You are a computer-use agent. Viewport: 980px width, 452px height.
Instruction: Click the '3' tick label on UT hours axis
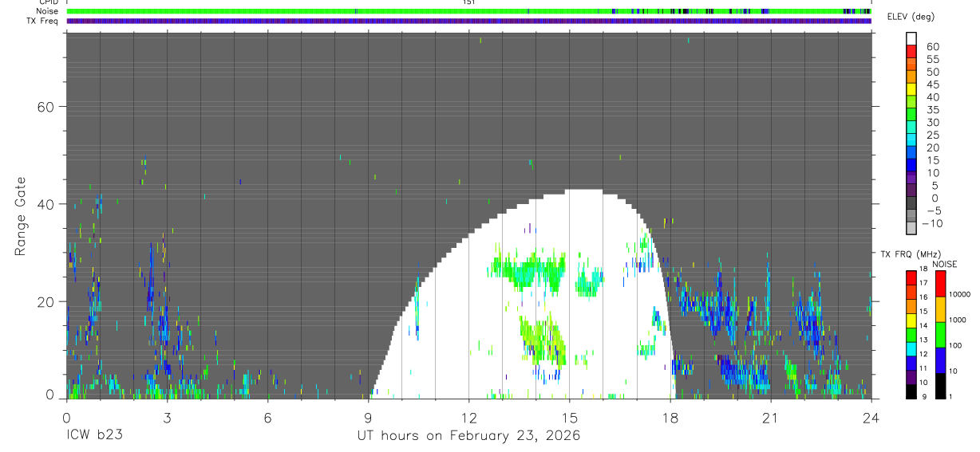(167, 418)
